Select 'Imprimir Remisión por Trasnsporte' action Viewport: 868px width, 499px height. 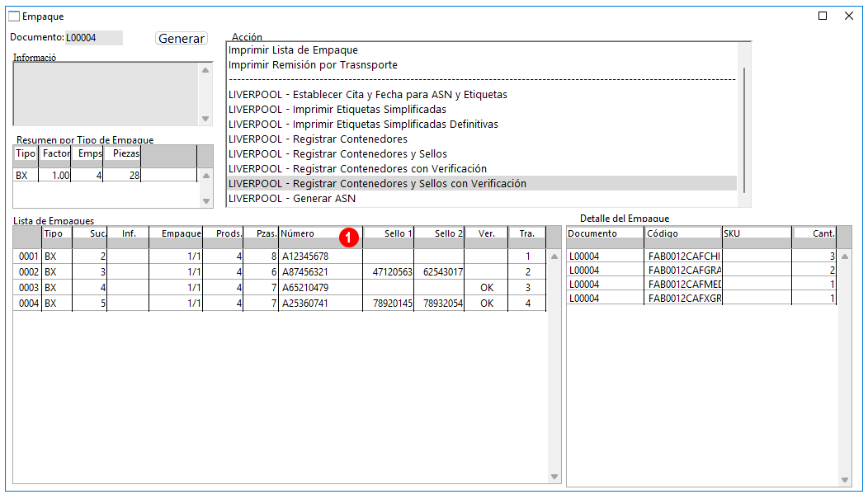482,65
